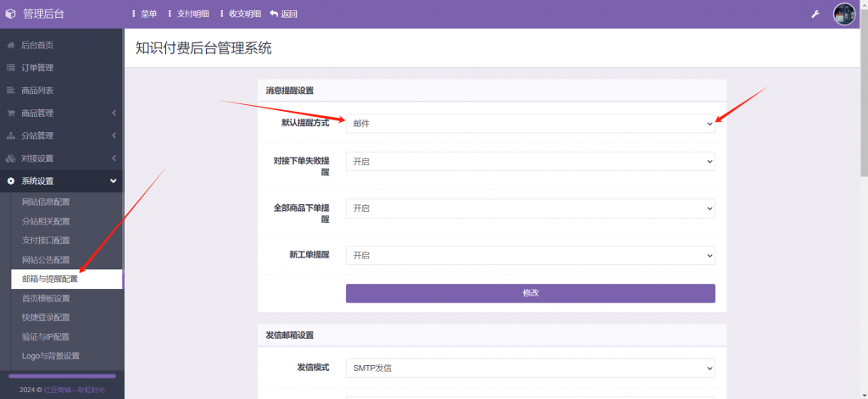Screen dimensions: 868x399
Task: Open 网站信息配置 submenu item
Action: (x=66, y=202)
